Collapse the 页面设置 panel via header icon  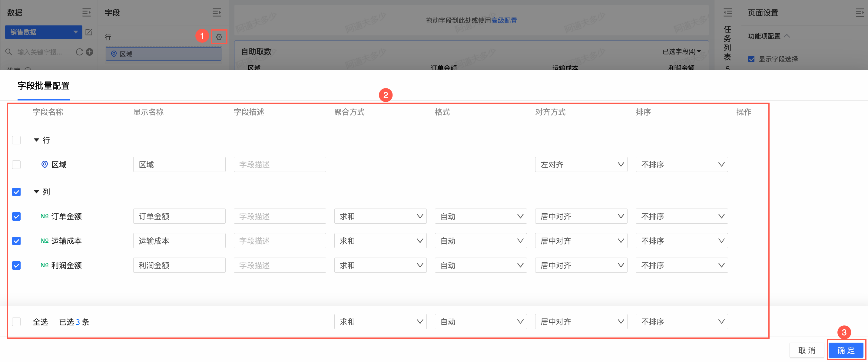pos(860,13)
